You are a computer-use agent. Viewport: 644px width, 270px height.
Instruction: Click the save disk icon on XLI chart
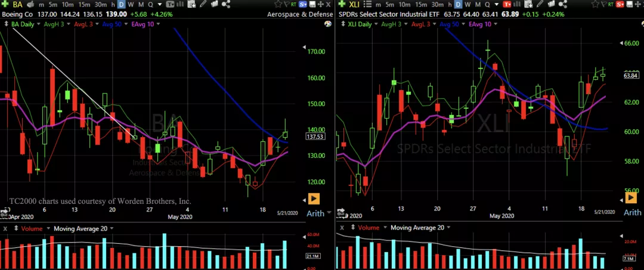629,4
